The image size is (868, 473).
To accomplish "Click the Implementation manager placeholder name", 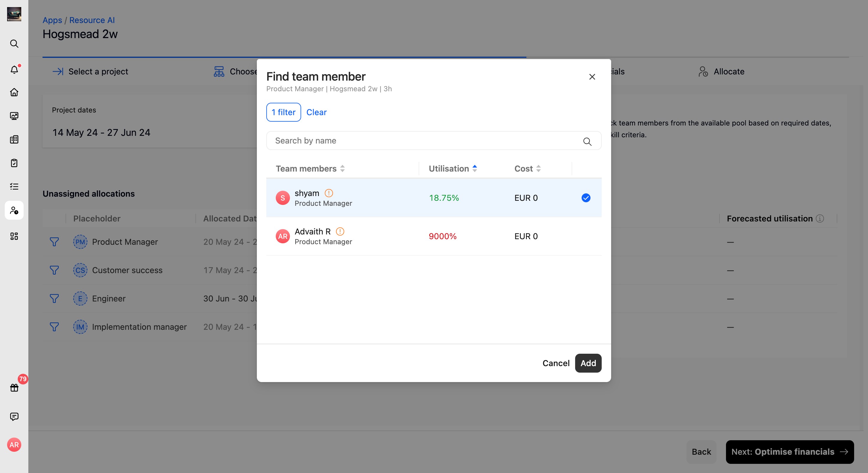I will pos(139,327).
